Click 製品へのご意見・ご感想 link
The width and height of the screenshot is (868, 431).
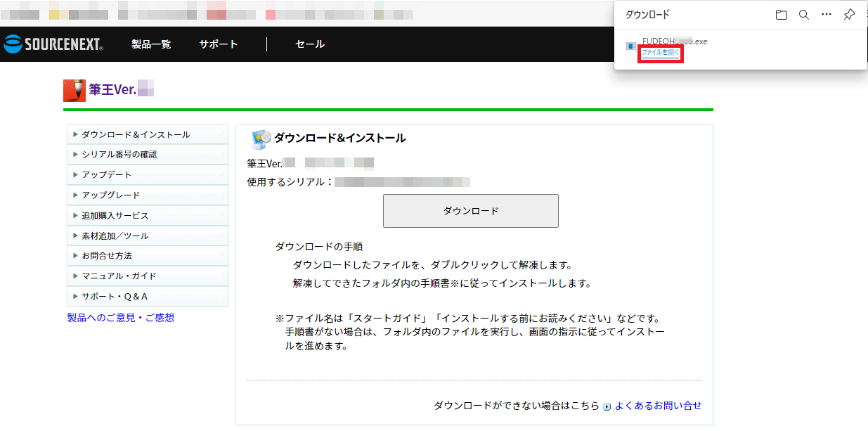click(121, 318)
